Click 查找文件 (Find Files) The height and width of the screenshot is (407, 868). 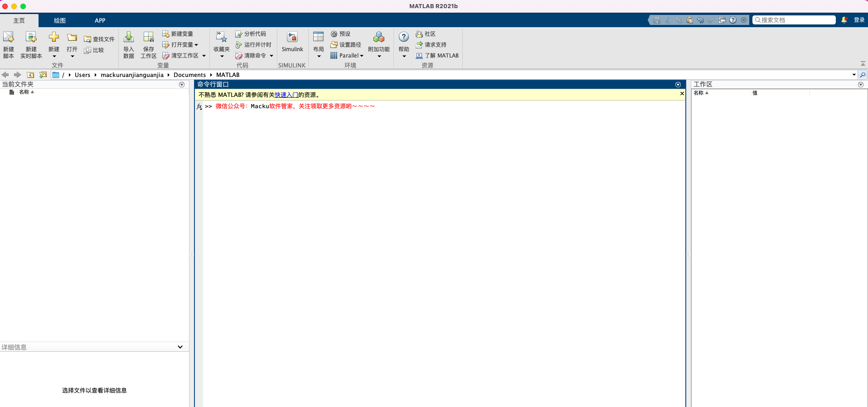[99, 39]
